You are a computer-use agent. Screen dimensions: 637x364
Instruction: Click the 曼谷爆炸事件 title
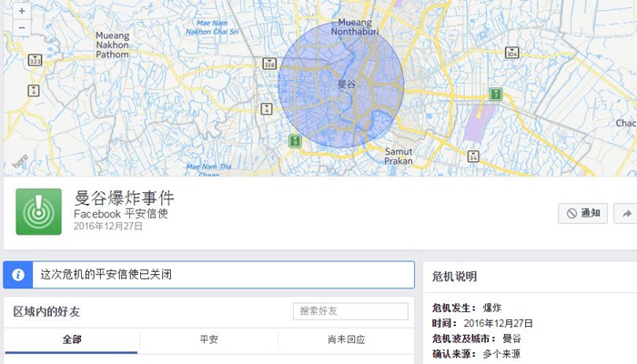(x=124, y=198)
